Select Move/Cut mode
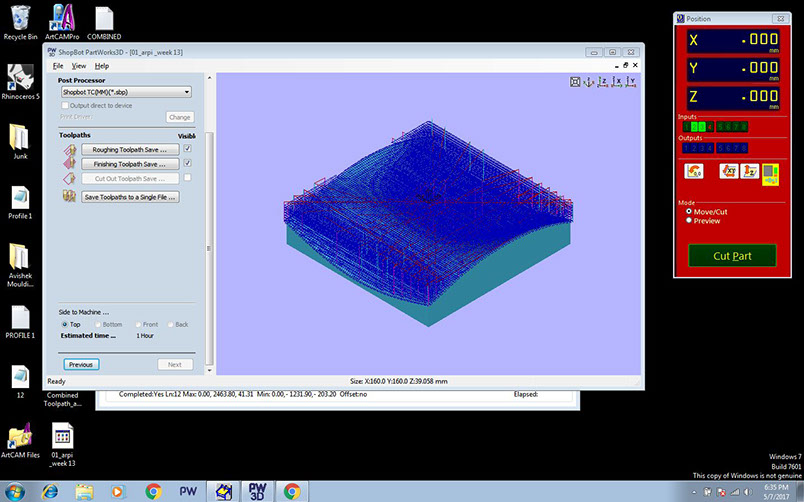 click(689, 211)
